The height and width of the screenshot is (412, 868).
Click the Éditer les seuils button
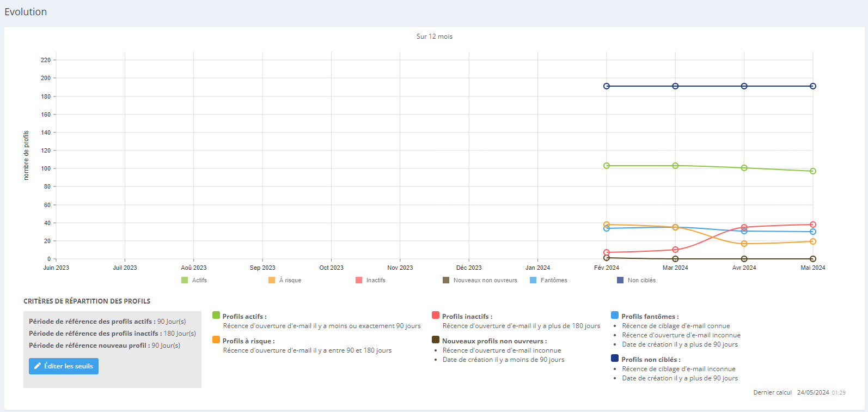pos(64,366)
